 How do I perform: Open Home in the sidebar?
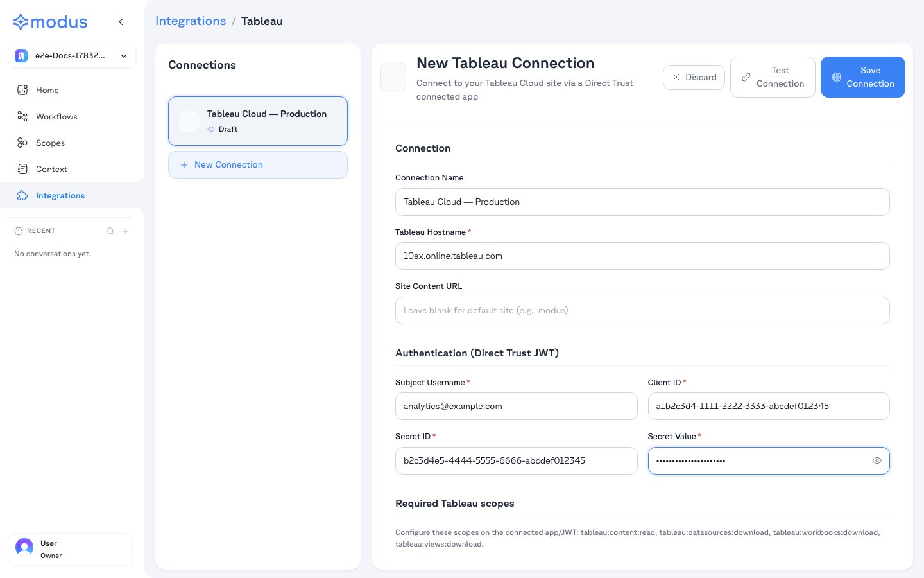coord(72,90)
